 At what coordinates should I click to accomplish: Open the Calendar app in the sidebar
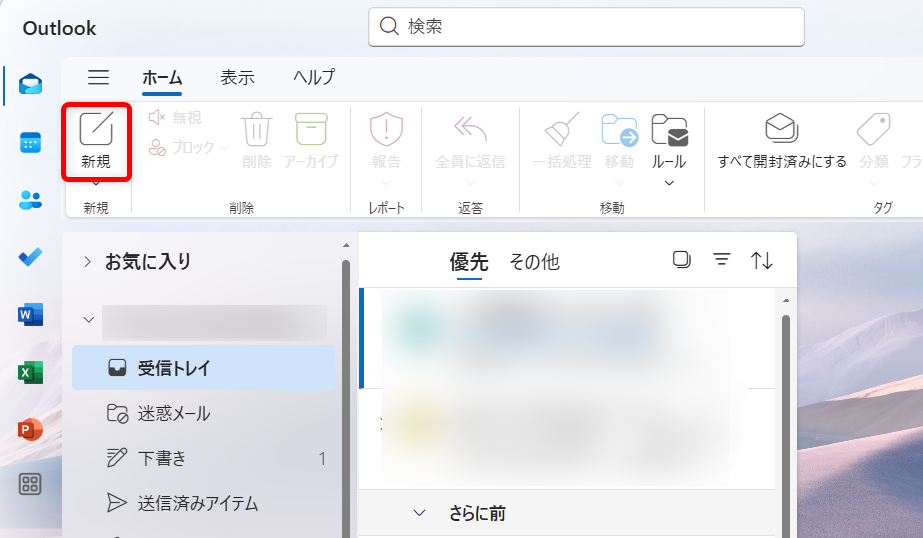[x=30, y=142]
